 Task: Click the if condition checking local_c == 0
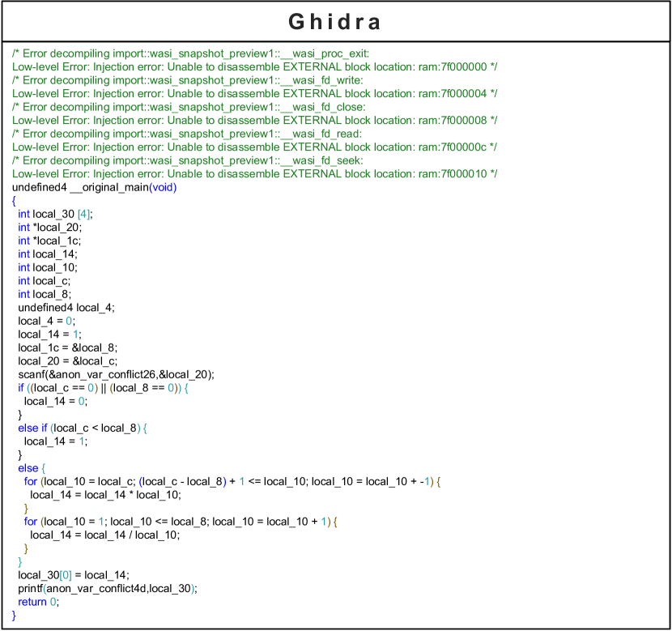(104, 388)
